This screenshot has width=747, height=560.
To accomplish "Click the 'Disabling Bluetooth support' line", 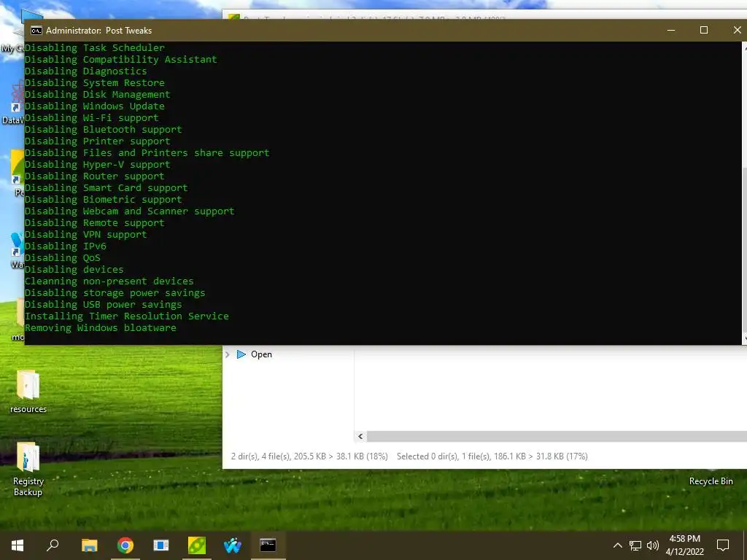I will pos(104,130).
